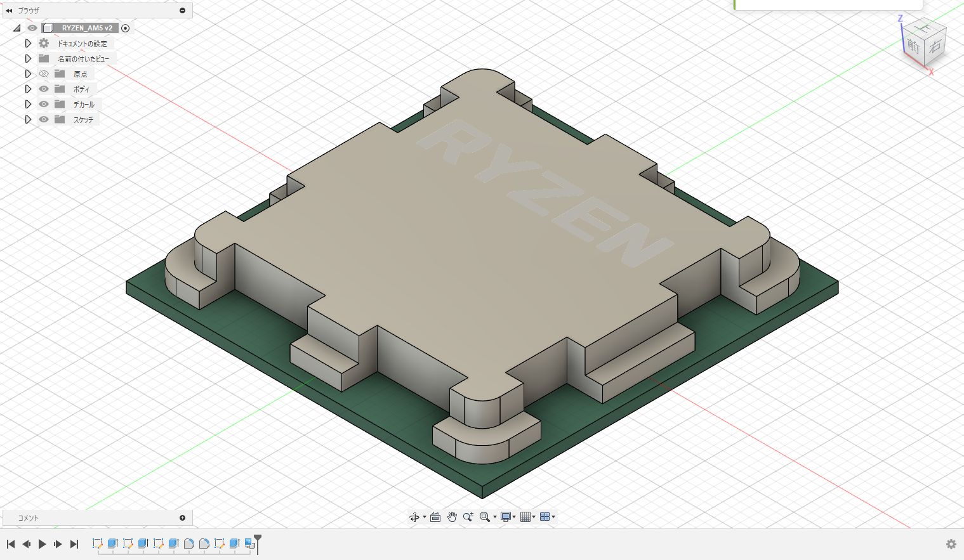
Task: Activate the Look At tool
Action: pos(435,517)
